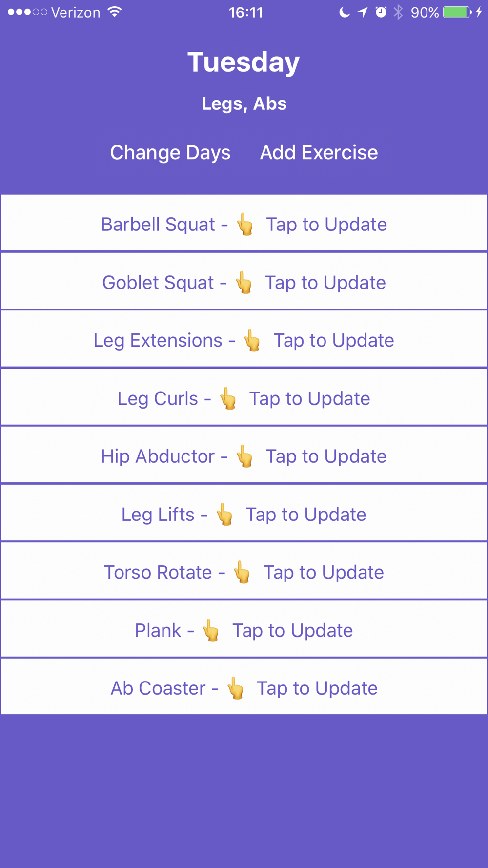Tap Add Exercise button
This screenshot has width=488, height=868.
[x=319, y=152]
